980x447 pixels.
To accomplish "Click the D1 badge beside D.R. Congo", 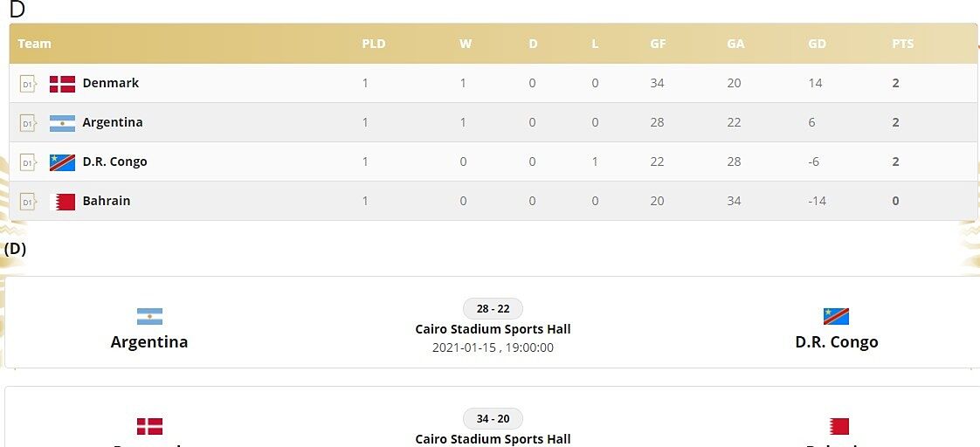I will pos(27,162).
